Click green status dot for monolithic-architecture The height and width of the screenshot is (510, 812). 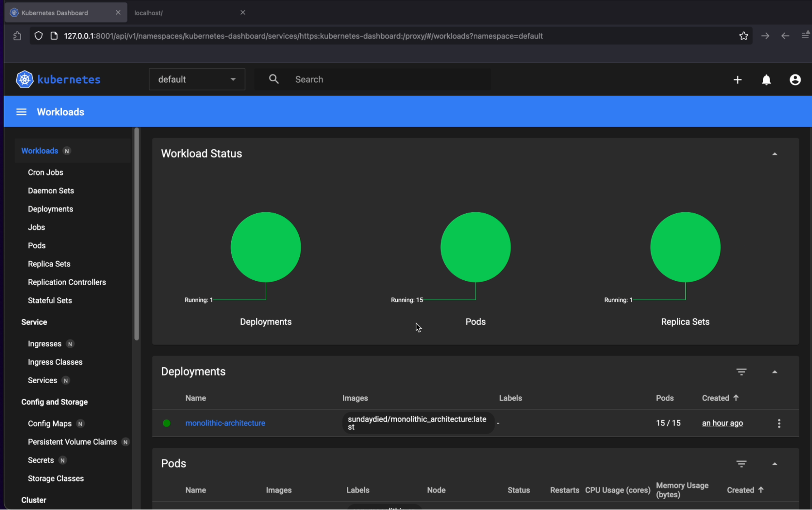pyautogui.click(x=167, y=423)
